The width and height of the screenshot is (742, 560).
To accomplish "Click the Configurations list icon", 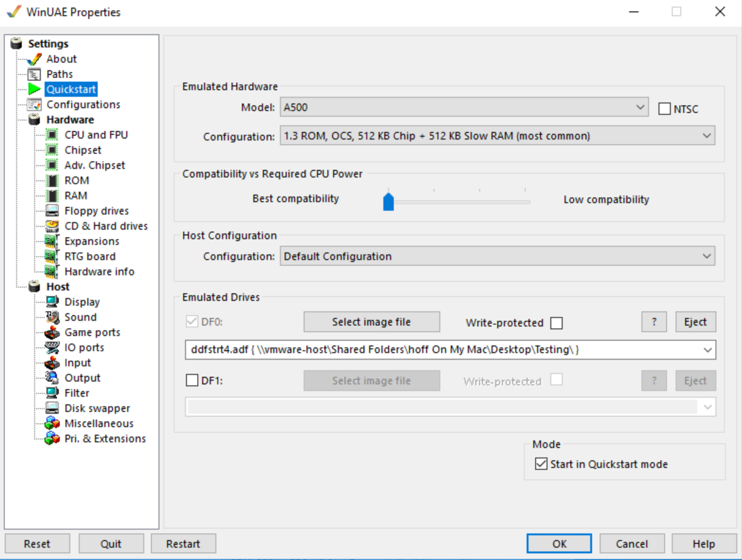I will tap(34, 104).
